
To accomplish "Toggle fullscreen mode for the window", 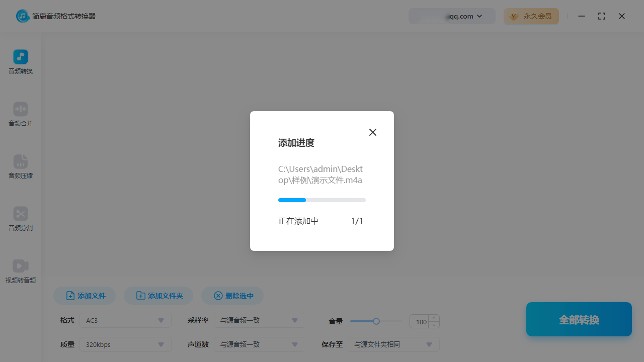I will point(602,16).
